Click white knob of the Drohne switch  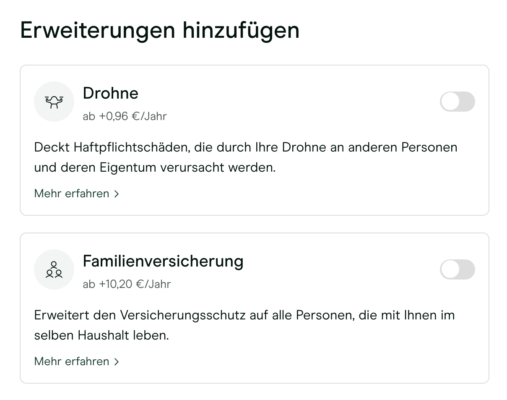tap(451, 101)
